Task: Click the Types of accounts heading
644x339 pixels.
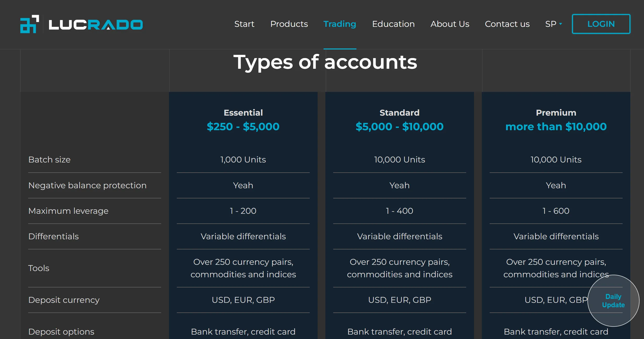Action: point(325,62)
